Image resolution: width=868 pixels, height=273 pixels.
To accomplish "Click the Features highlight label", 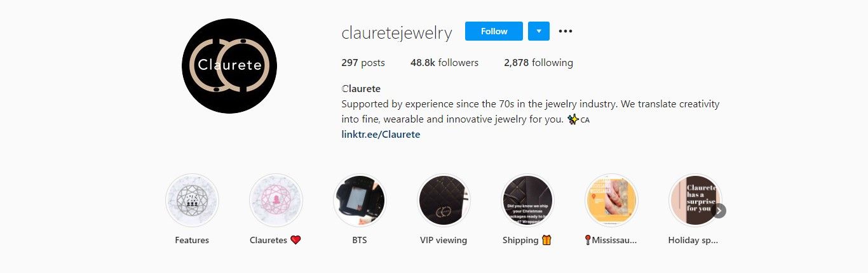I will (192, 241).
